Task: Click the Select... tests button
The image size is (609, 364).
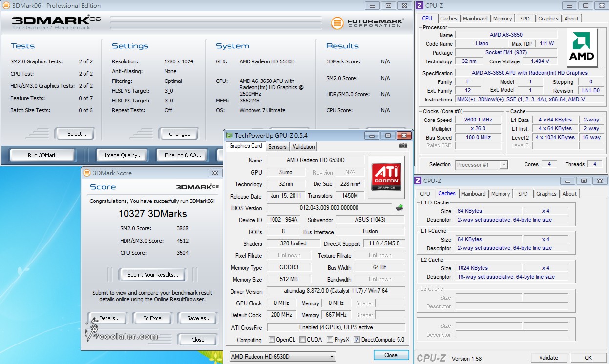Action: 77,134
